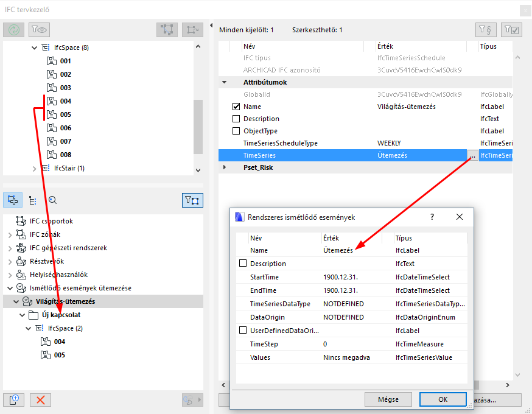Select the assignments view icon in lower panel
Screen dimensions: 532x414
(x=13, y=200)
